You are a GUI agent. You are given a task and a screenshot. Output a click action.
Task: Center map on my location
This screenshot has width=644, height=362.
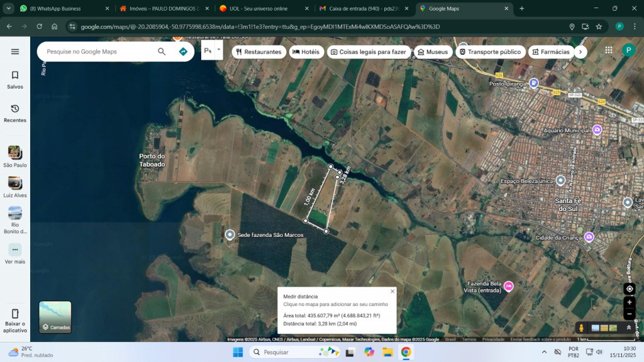pyautogui.click(x=630, y=288)
